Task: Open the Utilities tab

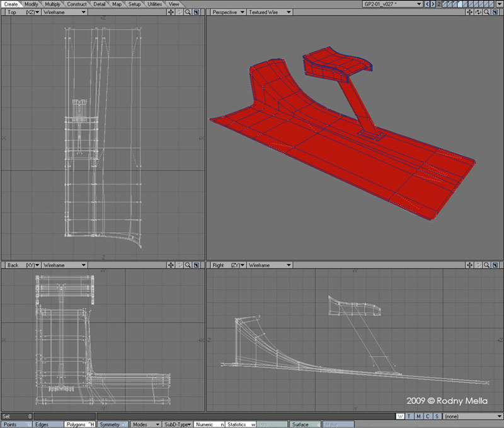Action: point(154,4)
